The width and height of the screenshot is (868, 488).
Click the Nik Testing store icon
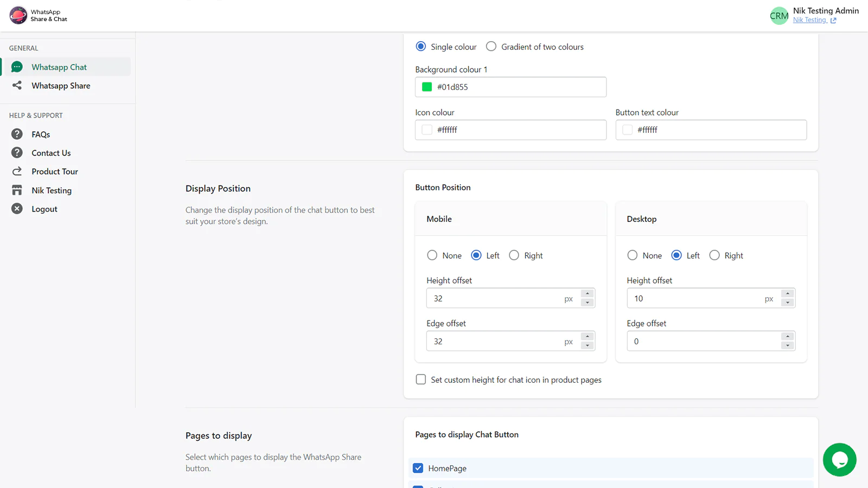point(17,190)
